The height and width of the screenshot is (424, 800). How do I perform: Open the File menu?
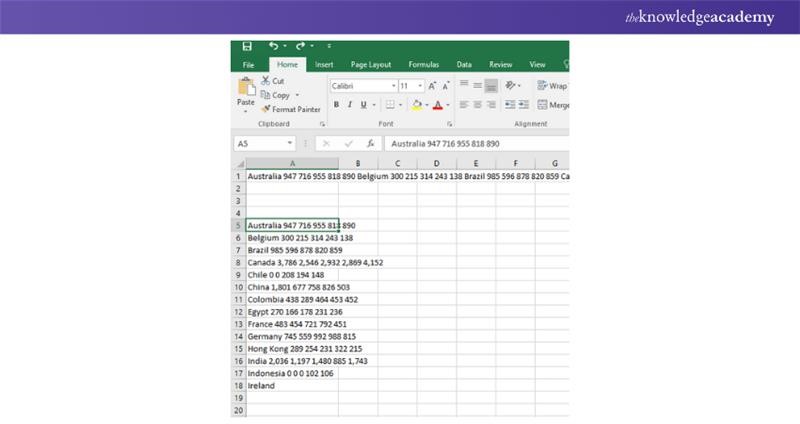(x=248, y=64)
